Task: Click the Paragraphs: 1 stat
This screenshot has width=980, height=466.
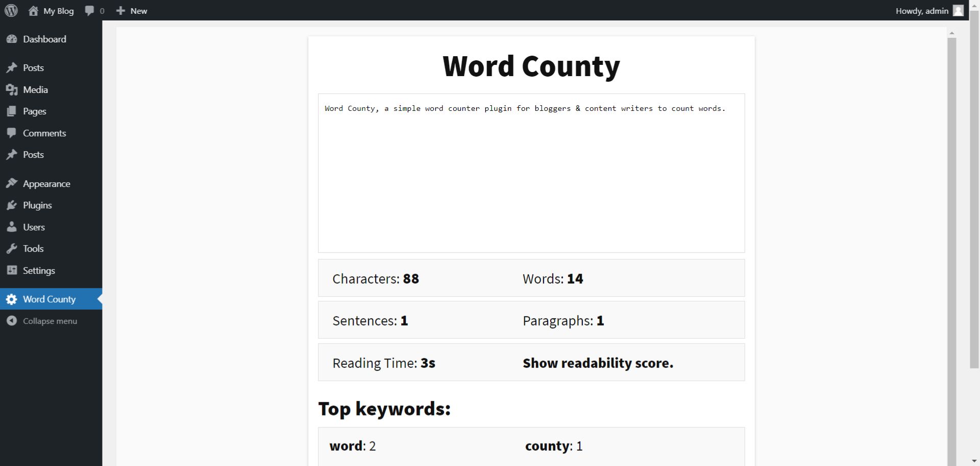Action: click(563, 320)
